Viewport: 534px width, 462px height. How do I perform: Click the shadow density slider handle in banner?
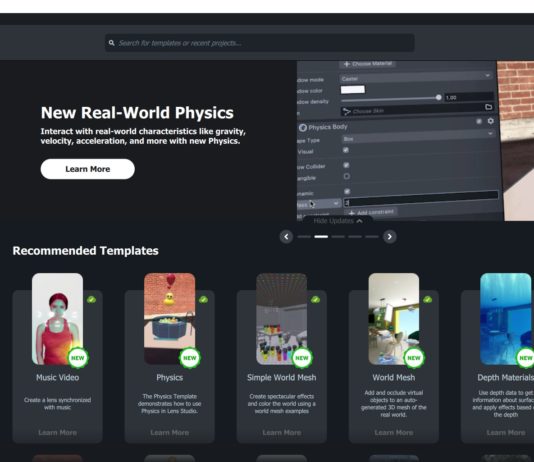[439, 97]
